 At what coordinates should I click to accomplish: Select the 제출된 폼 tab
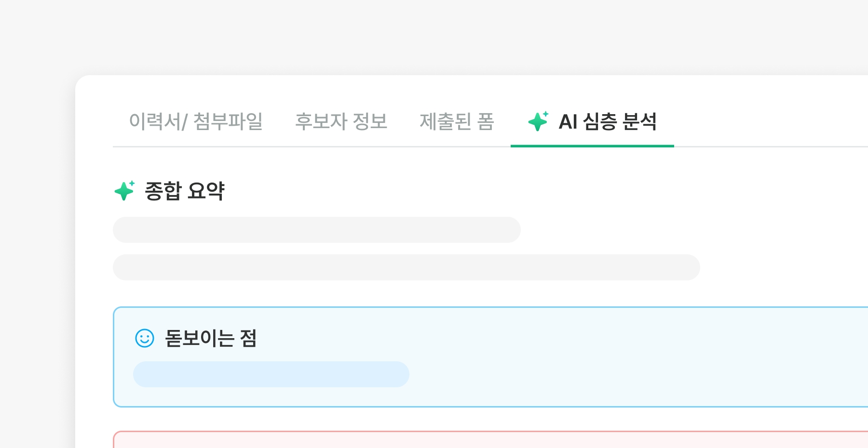point(457,121)
